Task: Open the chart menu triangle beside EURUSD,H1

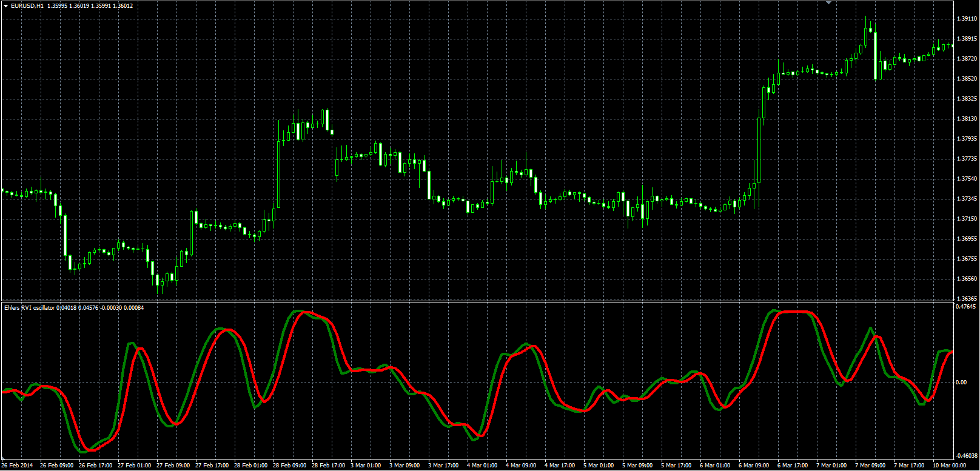Action: click(5, 6)
